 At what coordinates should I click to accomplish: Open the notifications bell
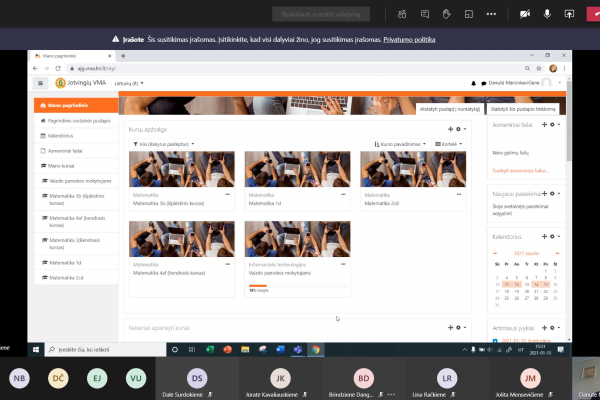[473, 83]
